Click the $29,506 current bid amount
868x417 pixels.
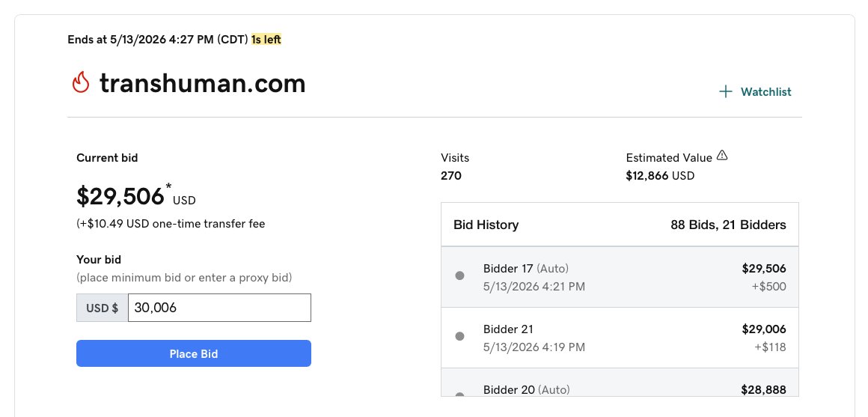tap(120, 196)
